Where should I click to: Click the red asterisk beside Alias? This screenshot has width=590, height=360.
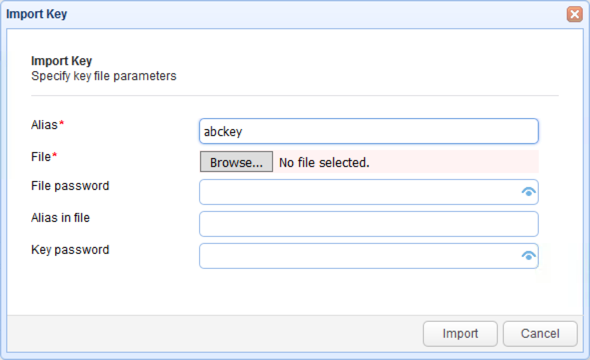click(x=62, y=123)
